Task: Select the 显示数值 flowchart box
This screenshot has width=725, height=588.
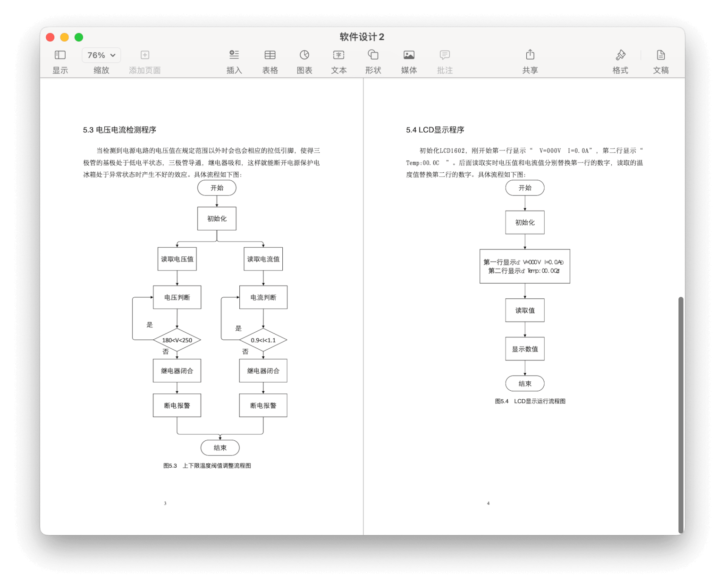Action: (525, 349)
